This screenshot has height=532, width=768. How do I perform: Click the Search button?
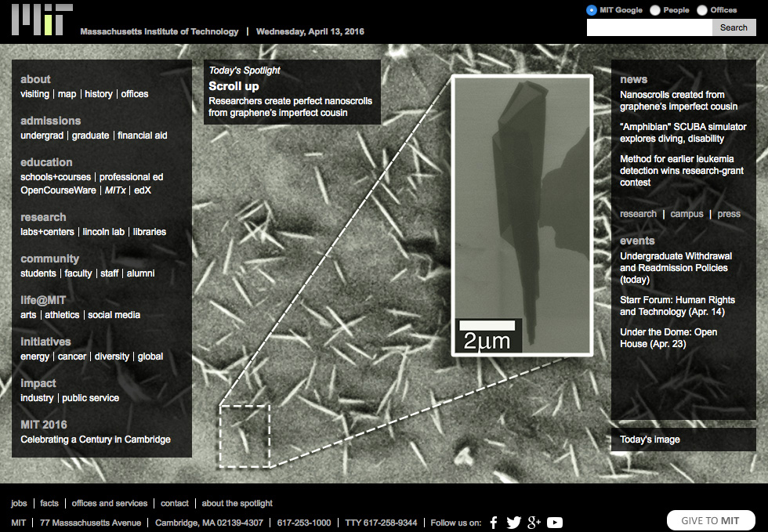(x=734, y=28)
